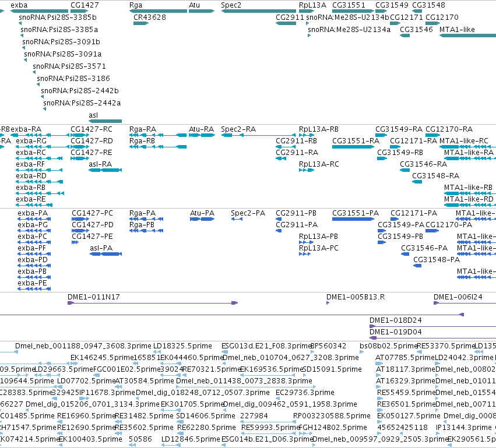Image resolution: width=496 pixels, height=448 pixels.
Task: Click clone DME1-019D04 label
Action: tap(395, 332)
